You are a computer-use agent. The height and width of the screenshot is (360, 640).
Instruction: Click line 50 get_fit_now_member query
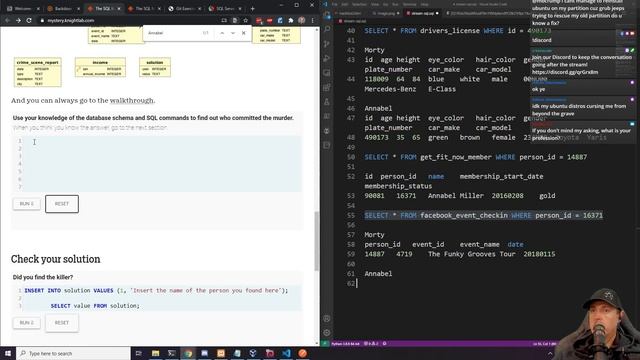[x=476, y=157]
